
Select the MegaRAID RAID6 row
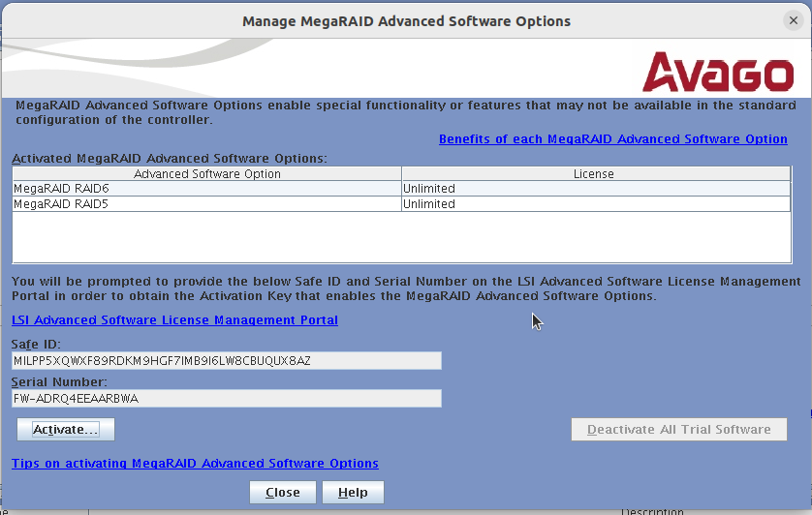coord(401,189)
